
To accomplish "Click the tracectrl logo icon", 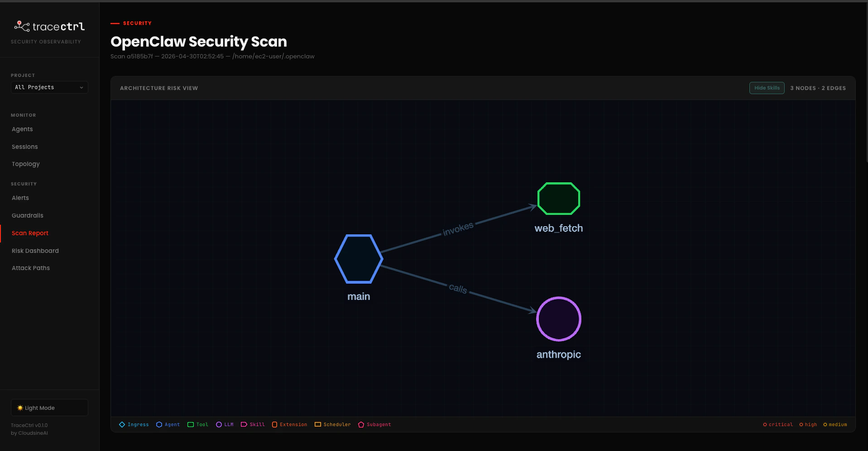I will pyautogui.click(x=22, y=26).
